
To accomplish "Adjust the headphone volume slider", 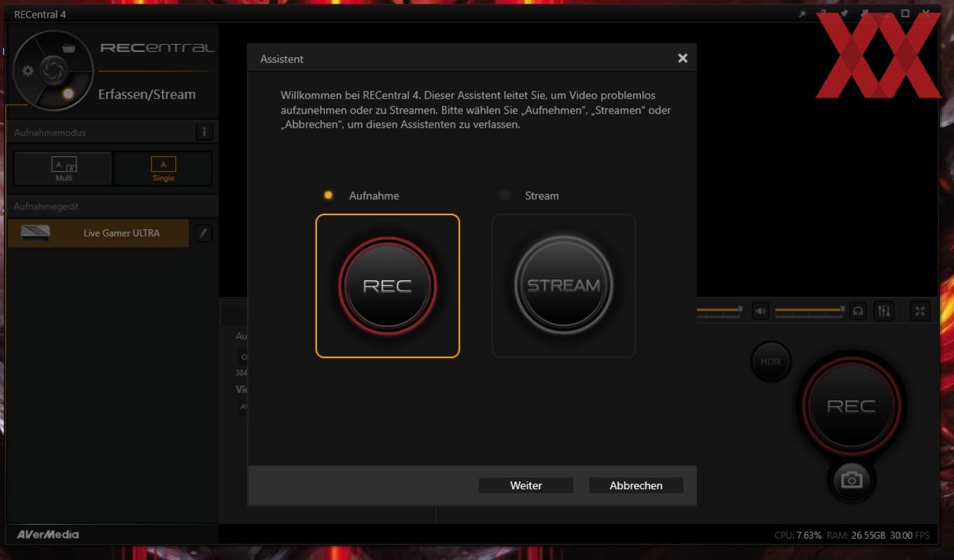I will pyautogui.click(x=809, y=310).
